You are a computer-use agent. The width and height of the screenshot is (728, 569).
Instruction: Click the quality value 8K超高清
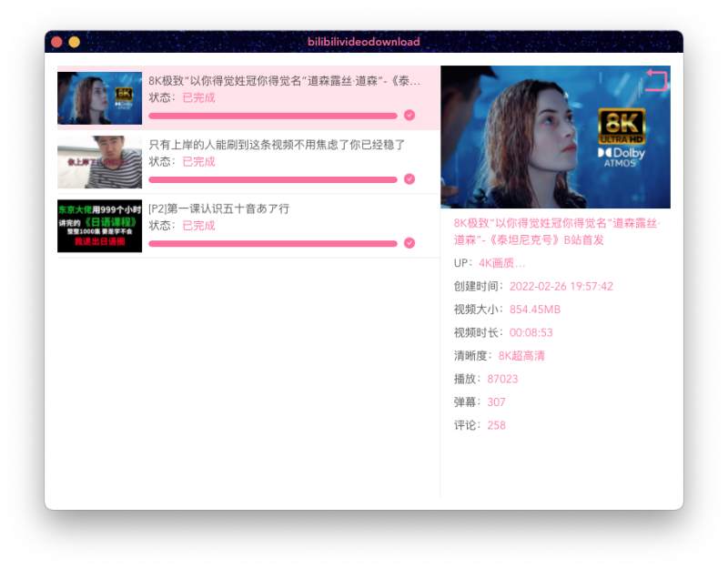point(521,356)
